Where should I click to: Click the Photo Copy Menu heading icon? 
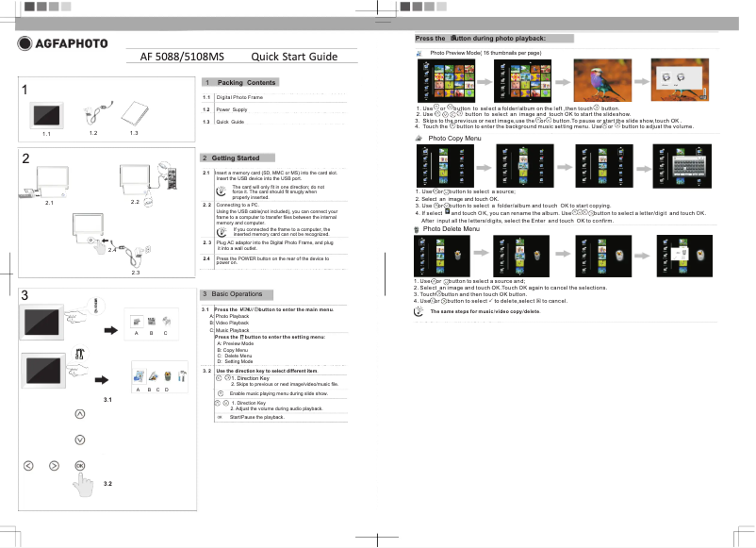(x=419, y=139)
